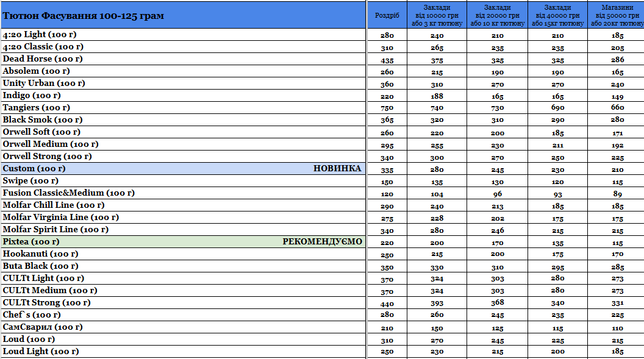Select Dead Horse retail price 435

(x=387, y=60)
